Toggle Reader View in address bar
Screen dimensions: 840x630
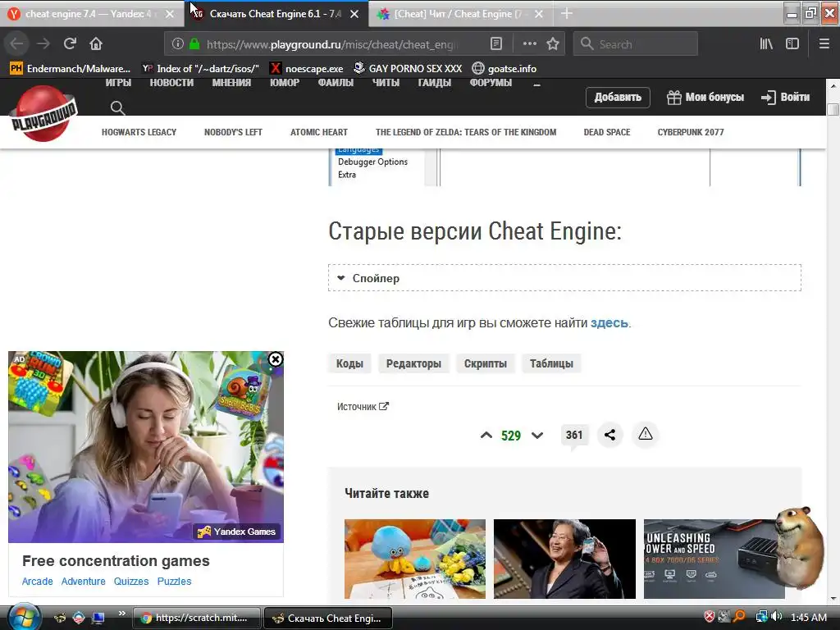pos(496,44)
